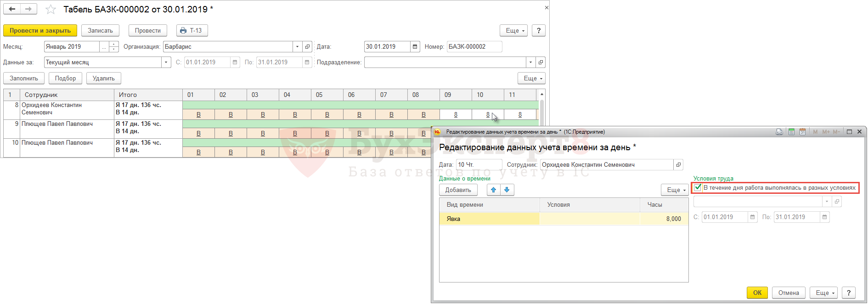This screenshot has height=305, width=868.
Task: Expand the Организация dropdown list
Action: pyautogui.click(x=297, y=47)
